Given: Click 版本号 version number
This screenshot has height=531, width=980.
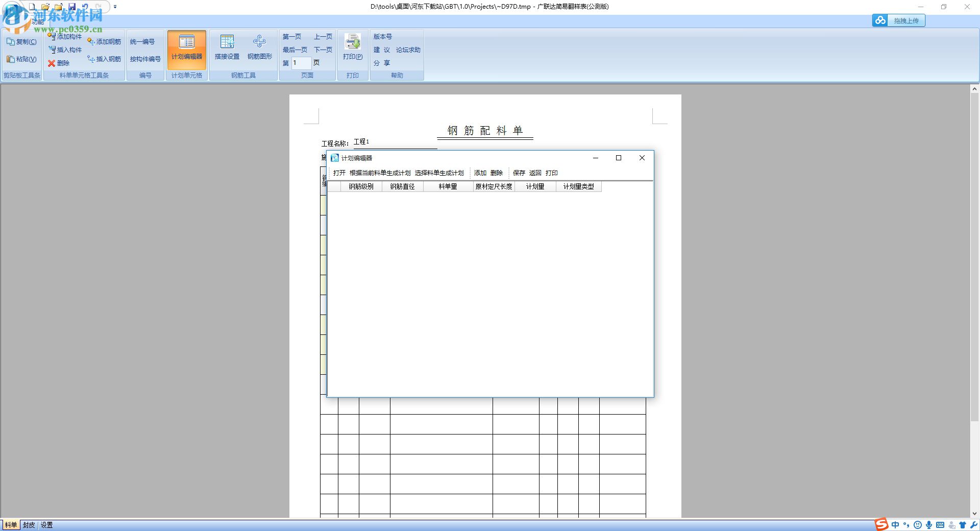Looking at the screenshot, I should 383,37.
